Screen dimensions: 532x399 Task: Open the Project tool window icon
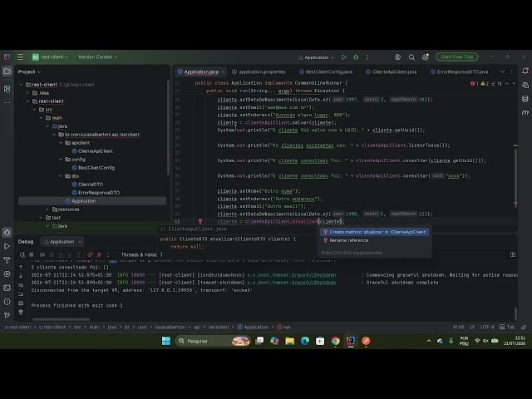tap(7, 71)
